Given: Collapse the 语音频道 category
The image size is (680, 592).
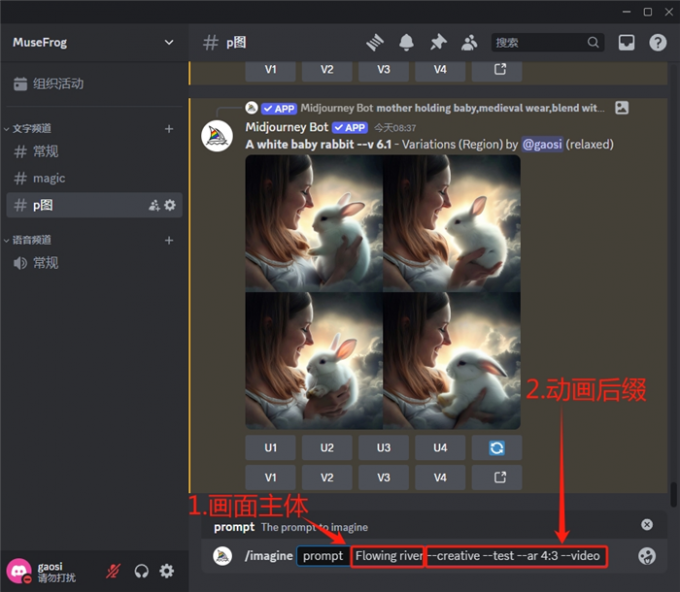Looking at the screenshot, I should tap(27, 240).
